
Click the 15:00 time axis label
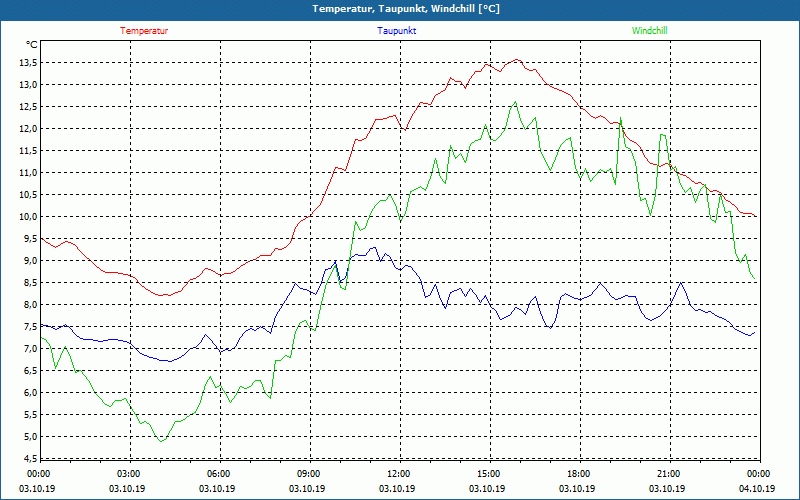488,474
